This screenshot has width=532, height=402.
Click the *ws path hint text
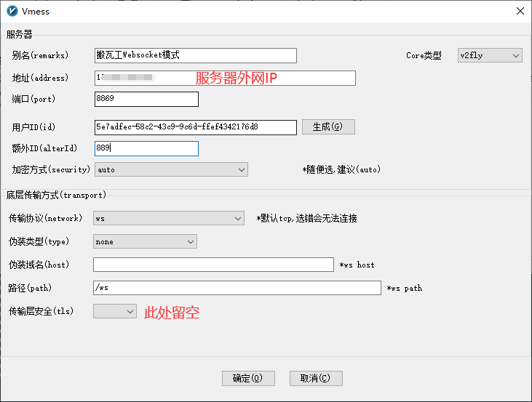405,288
